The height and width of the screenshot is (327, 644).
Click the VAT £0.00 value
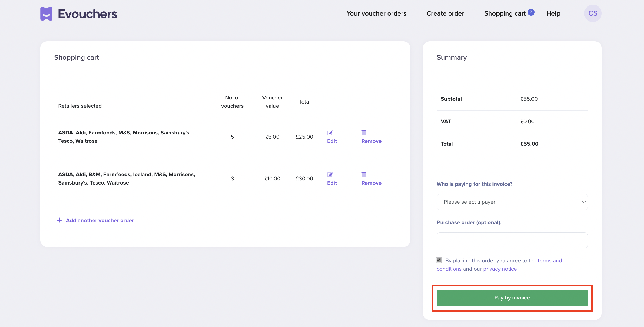(527, 121)
